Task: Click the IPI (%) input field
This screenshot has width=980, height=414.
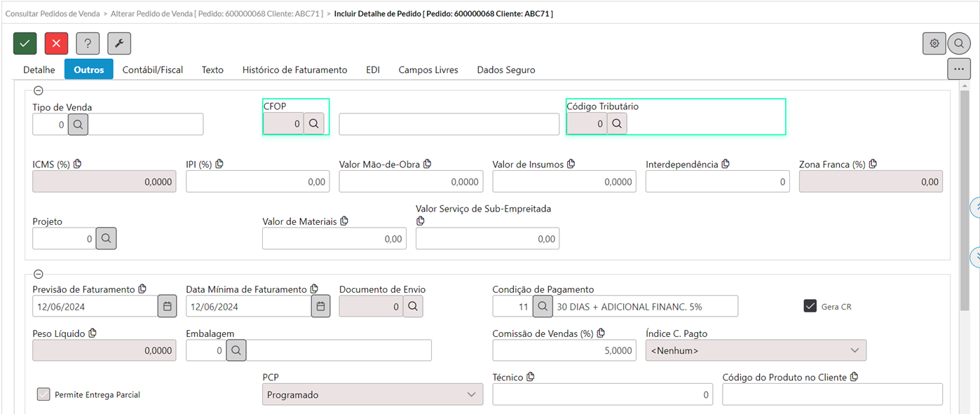Action: (257, 181)
